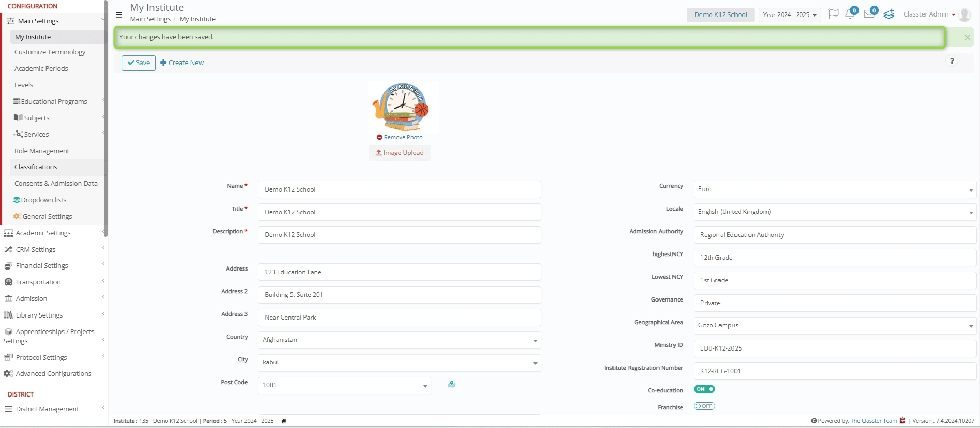Screen dimensions: 980x428
Task: Click the Advanced Configurations gears icon
Action: (x=8, y=374)
